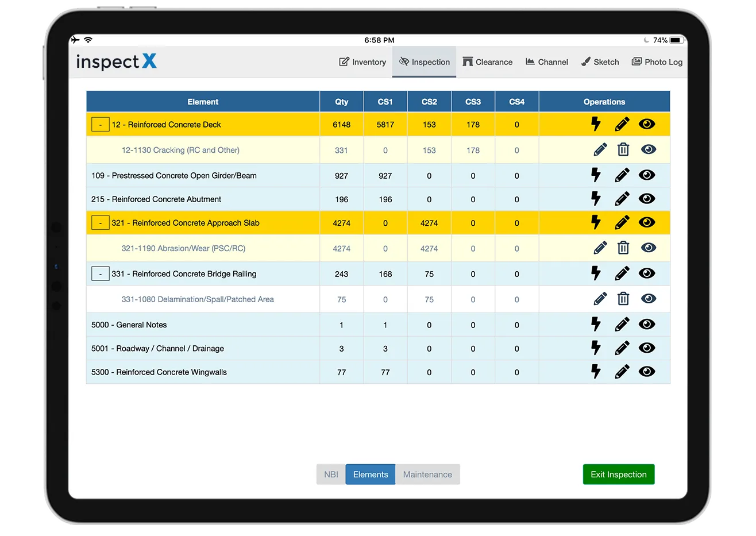Collapse the 321 Reinforced Concrete Approach Slab row
The image size is (756, 536).
click(x=100, y=222)
